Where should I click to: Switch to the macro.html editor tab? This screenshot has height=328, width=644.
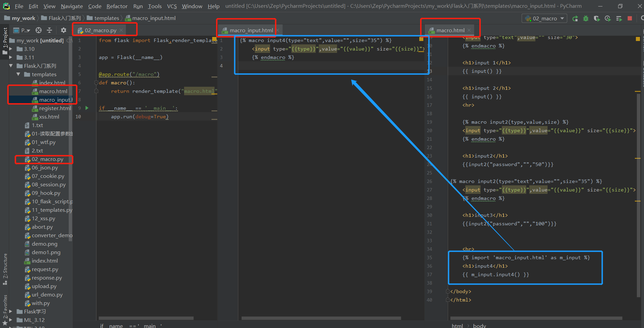(450, 30)
